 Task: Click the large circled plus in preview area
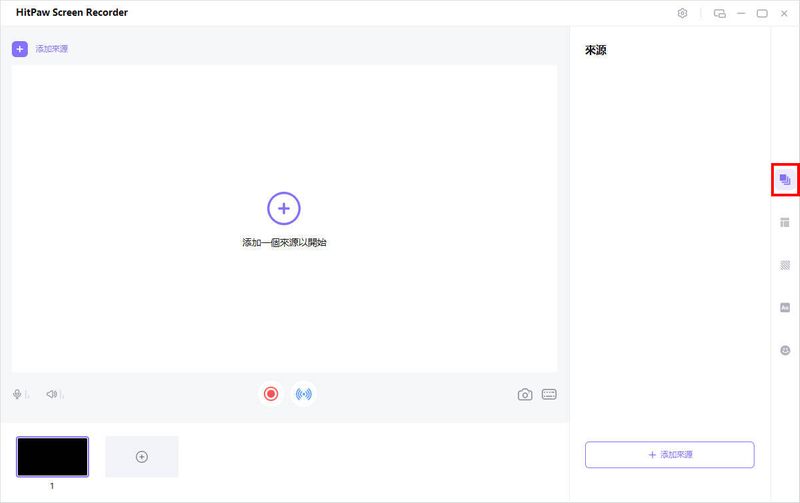point(284,208)
